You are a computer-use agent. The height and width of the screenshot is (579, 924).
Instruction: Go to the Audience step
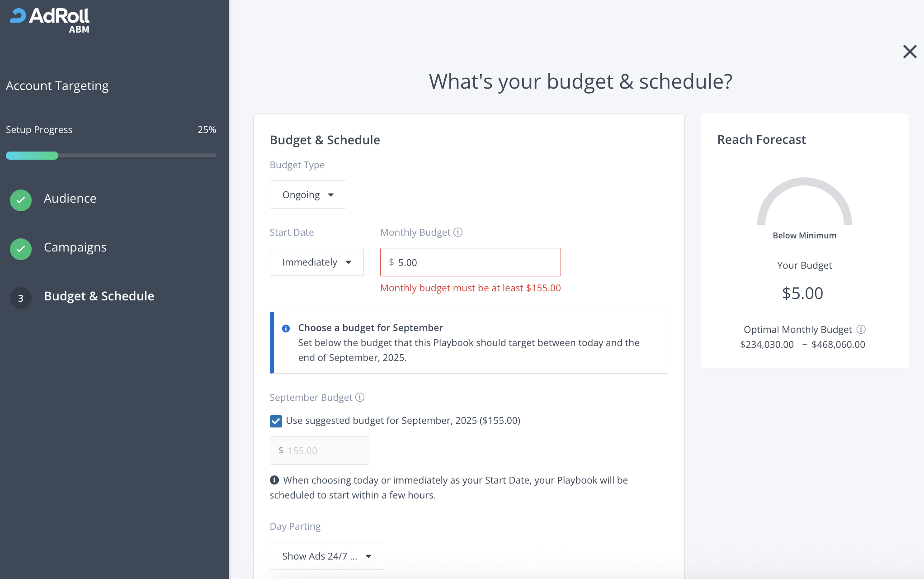(x=70, y=199)
